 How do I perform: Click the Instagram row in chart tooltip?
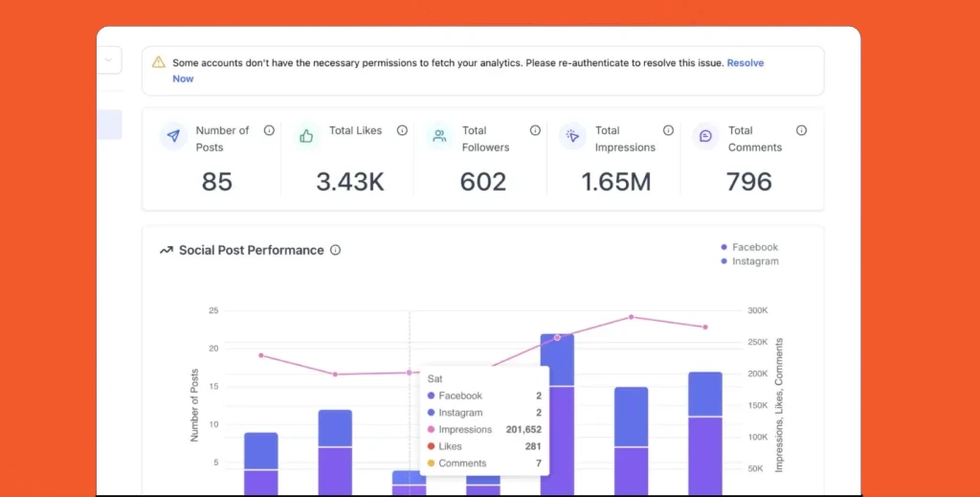tap(484, 413)
